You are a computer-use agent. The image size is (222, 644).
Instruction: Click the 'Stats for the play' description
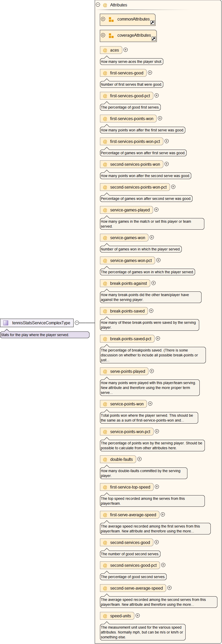tap(35, 335)
